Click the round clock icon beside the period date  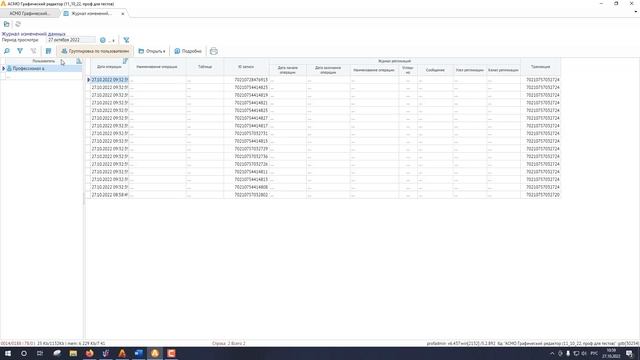coord(103,40)
